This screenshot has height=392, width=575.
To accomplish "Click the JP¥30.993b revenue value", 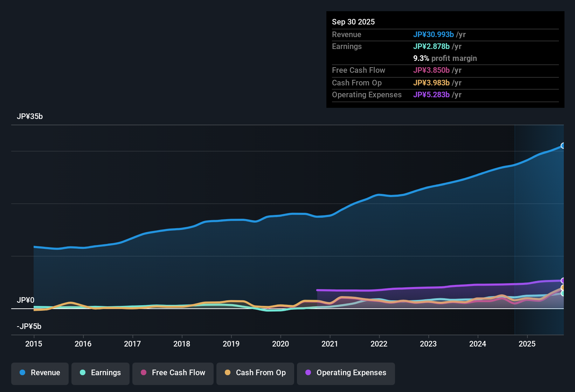I will (x=434, y=35).
